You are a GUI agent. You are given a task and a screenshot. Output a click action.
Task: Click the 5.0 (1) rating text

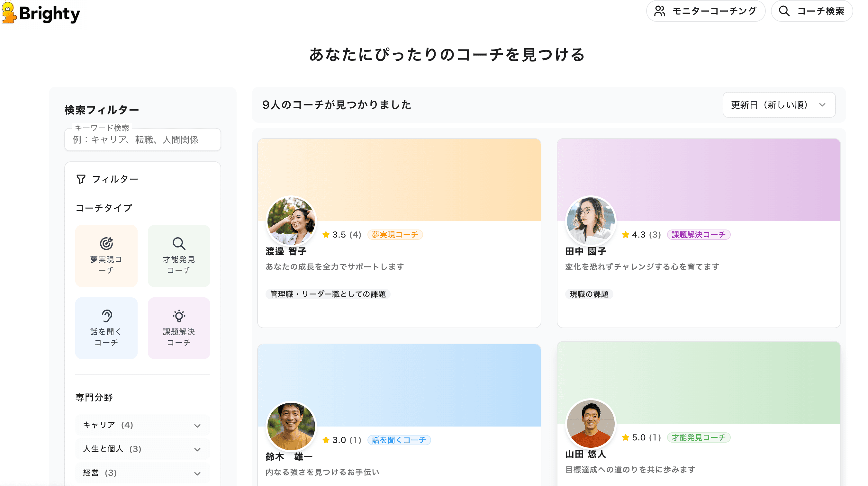coord(646,437)
